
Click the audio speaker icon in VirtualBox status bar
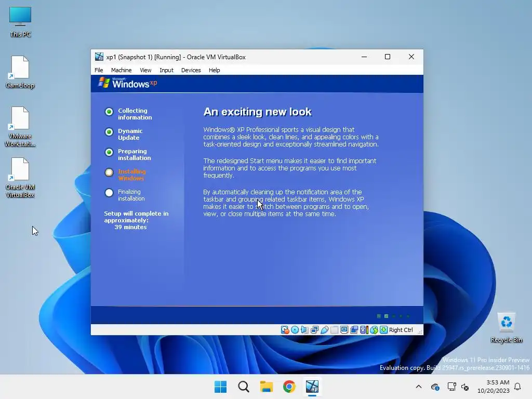304,330
